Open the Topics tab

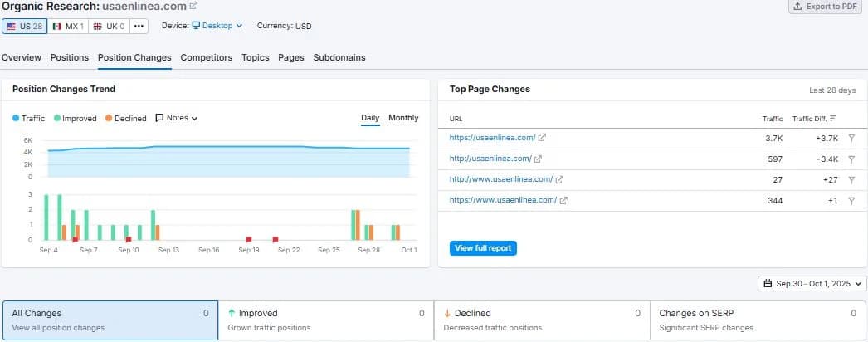[x=256, y=57]
